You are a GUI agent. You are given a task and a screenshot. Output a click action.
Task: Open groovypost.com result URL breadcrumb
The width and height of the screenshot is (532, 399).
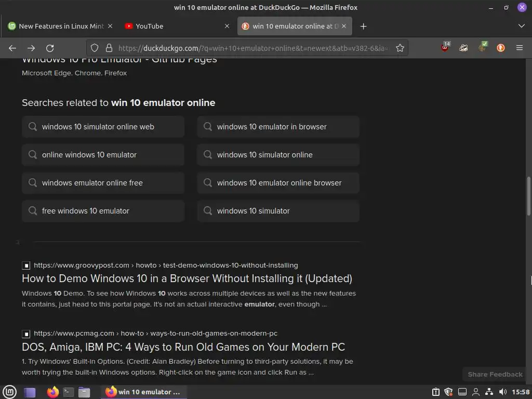(x=166, y=265)
